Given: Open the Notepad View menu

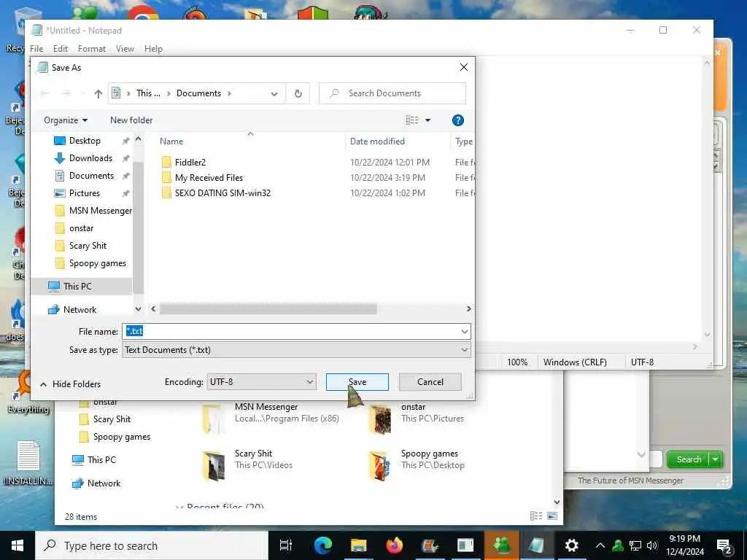Looking at the screenshot, I should [x=125, y=49].
